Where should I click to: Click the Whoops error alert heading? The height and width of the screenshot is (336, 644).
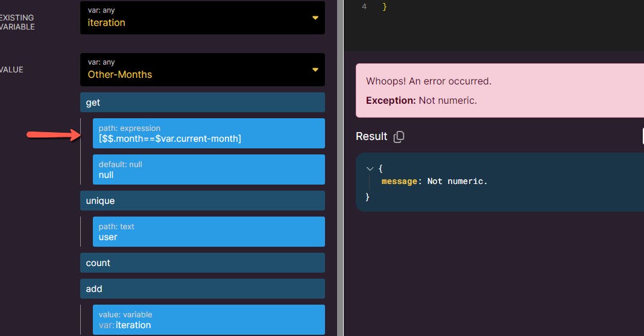[x=428, y=81]
